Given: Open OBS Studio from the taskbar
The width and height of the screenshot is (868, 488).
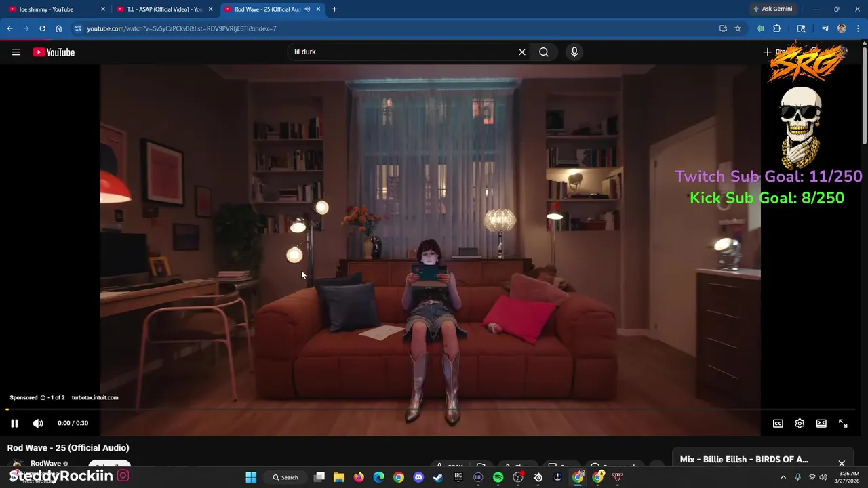Looking at the screenshot, I should click(518, 477).
